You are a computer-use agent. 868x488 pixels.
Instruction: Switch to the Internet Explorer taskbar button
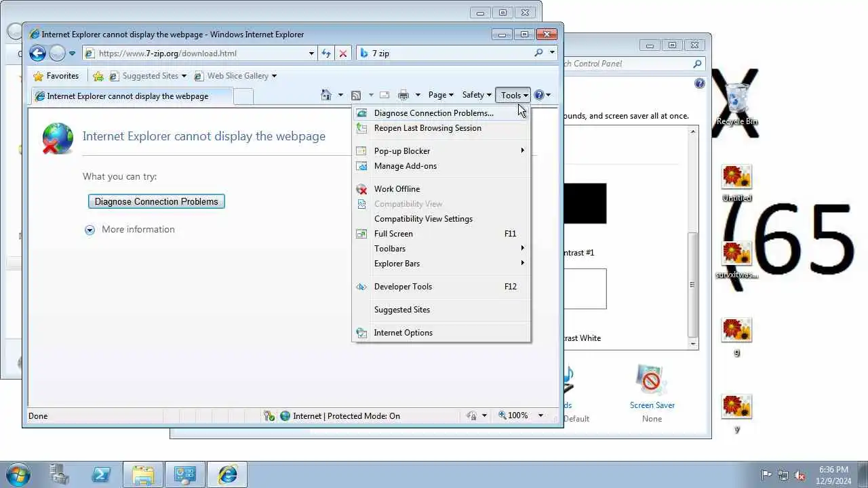tap(227, 474)
